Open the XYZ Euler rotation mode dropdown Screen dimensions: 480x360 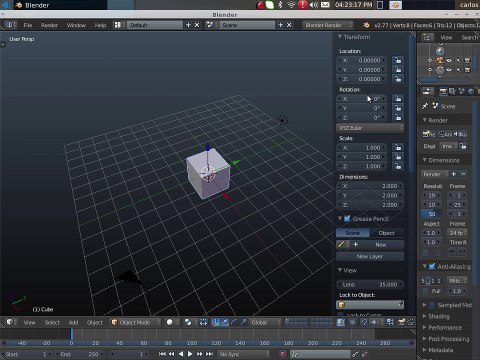pos(370,128)
